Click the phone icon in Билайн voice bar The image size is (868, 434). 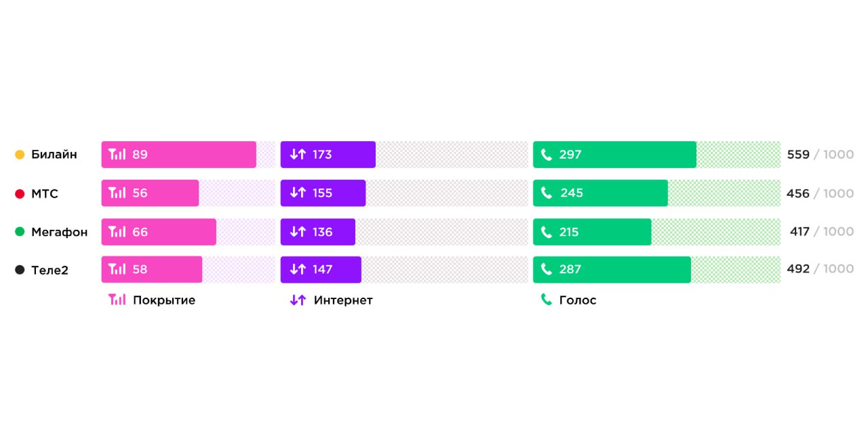click(x=547, y=155)
